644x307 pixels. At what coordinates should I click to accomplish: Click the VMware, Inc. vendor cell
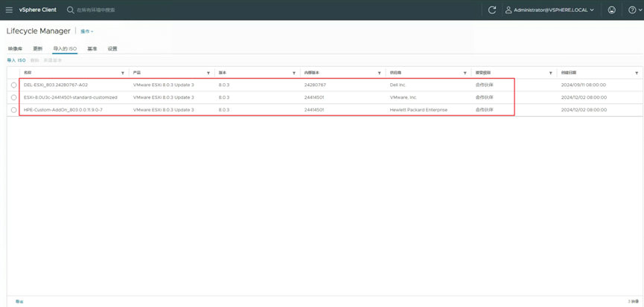(404, 97)
